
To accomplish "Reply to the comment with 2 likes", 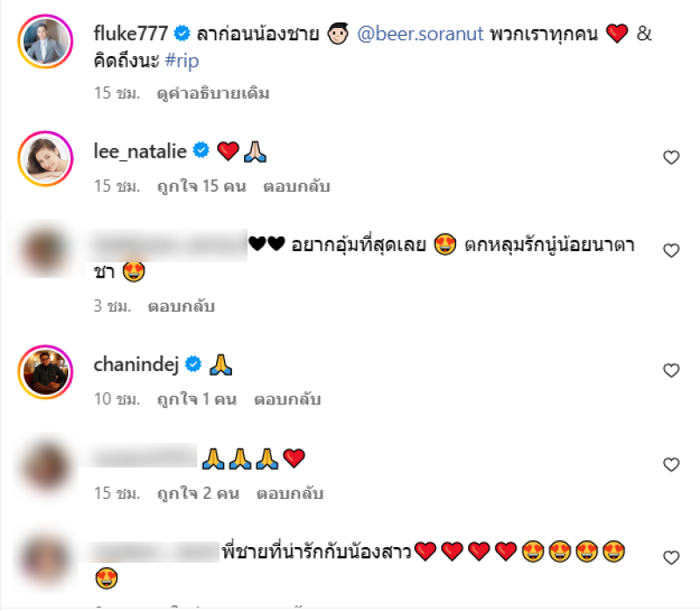I will click(x=290, y=493).
